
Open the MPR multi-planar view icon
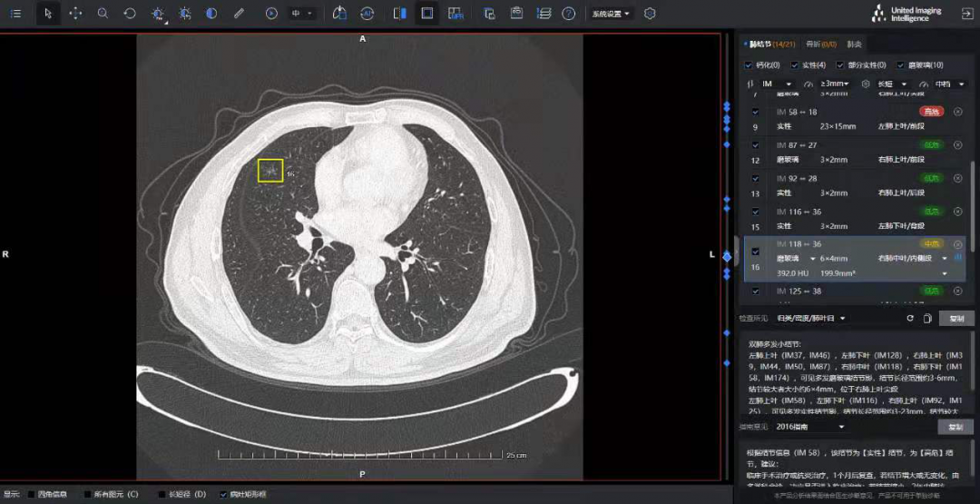[x=456, y=13]
